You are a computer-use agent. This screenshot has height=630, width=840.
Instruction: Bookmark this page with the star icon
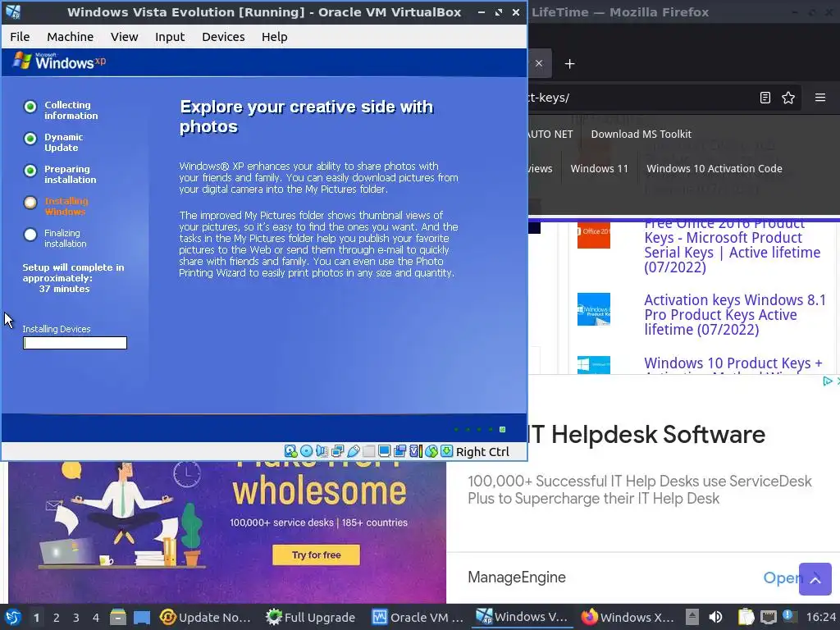[788, 98]
